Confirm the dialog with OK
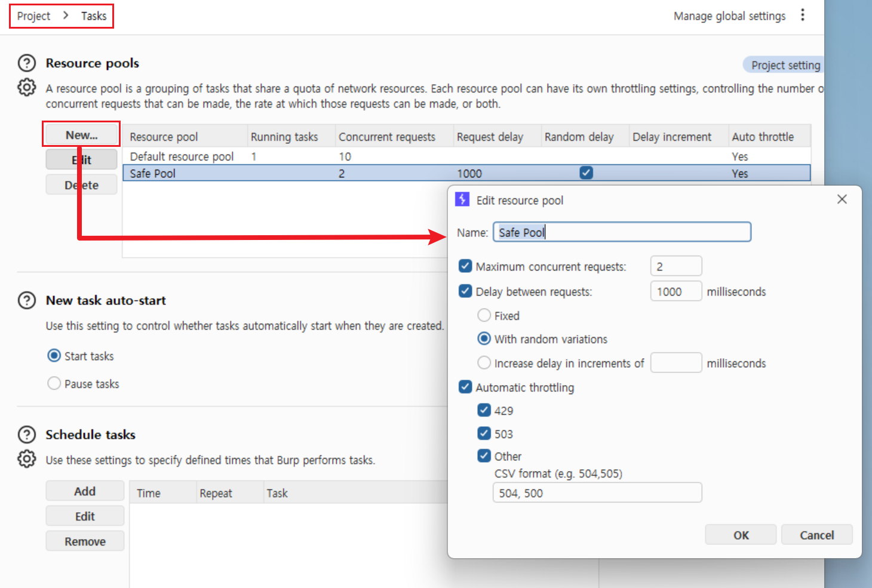This screenshot has width=872, height=588. tap(741, 535)
